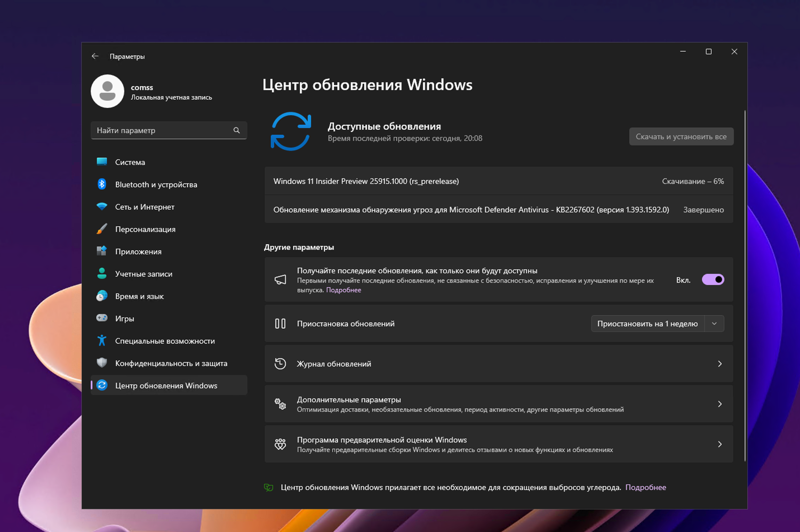Select Центр обновления Windows in sidebar

coord(166,385)
